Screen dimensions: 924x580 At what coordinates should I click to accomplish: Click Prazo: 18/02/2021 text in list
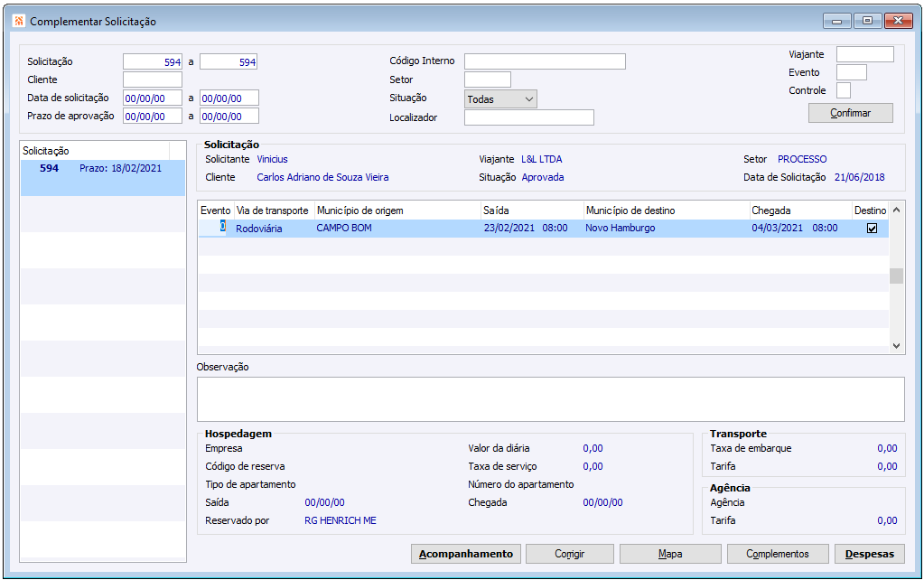coord(120,169)
